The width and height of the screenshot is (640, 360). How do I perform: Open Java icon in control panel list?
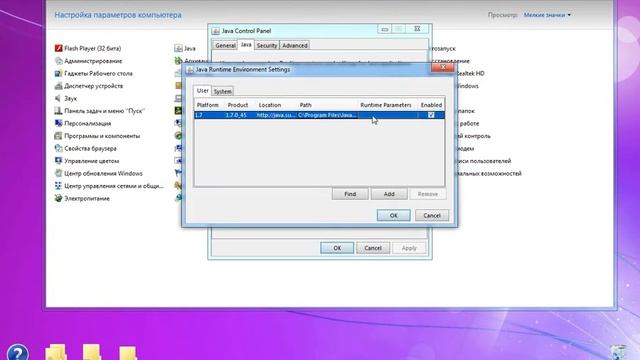click(x=178, y=48)
